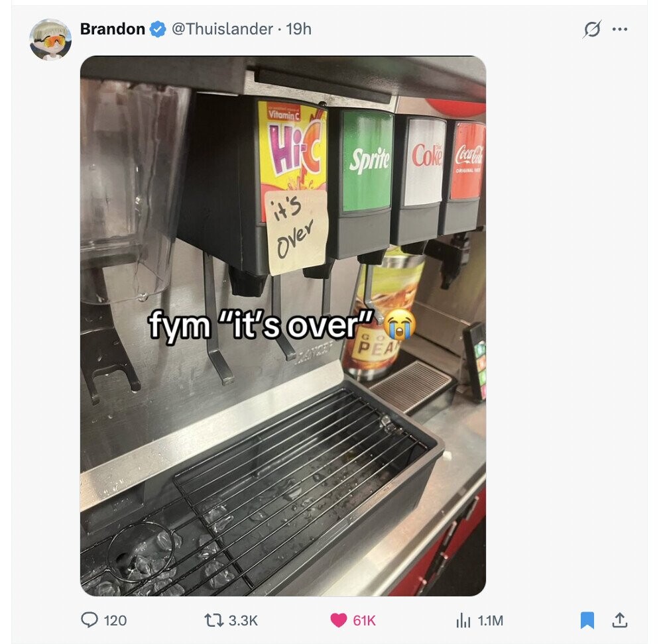Click the 120 replies count
This screenshot has height=644, width=663.
click(115, 620)
